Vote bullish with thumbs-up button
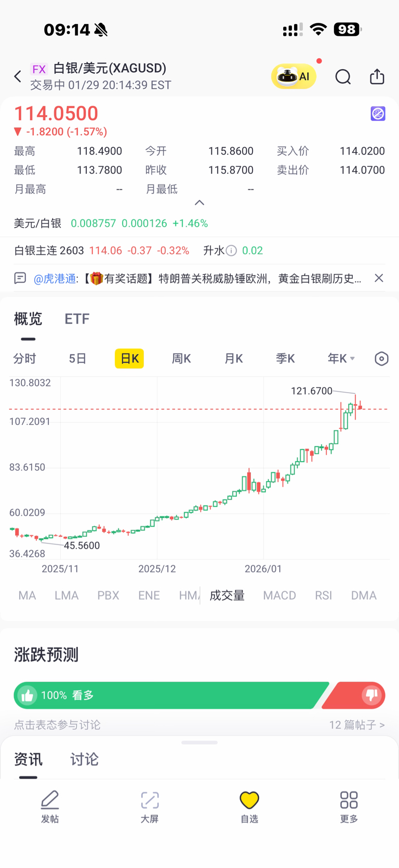Screen dimensions: 399x868 (x=28, y=695)
